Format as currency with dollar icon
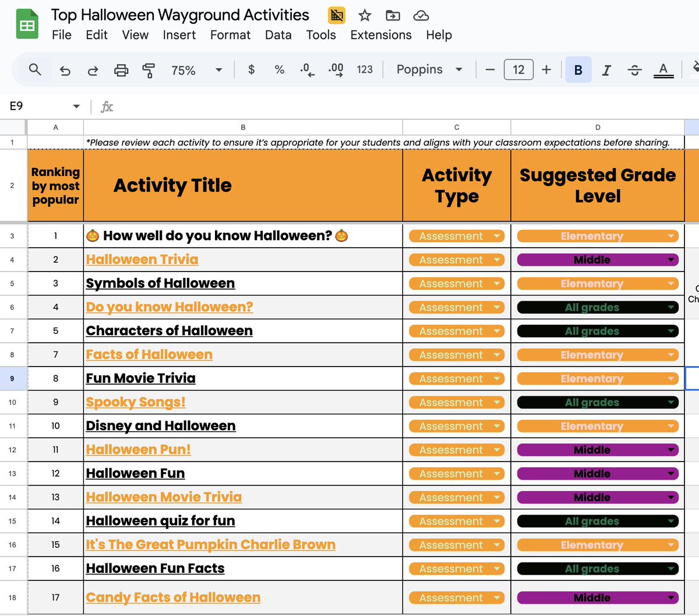The width and height of the screenshot is (699, 616). 251,70
